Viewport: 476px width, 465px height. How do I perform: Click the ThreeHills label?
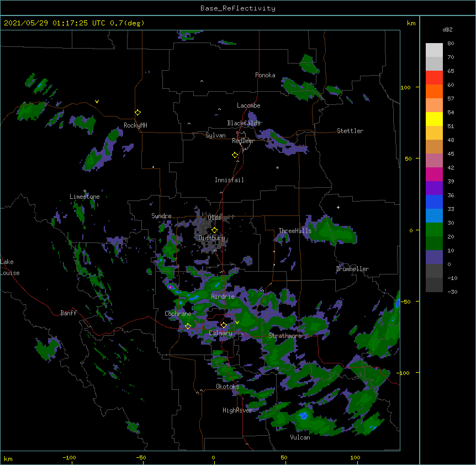pos(295,231)
